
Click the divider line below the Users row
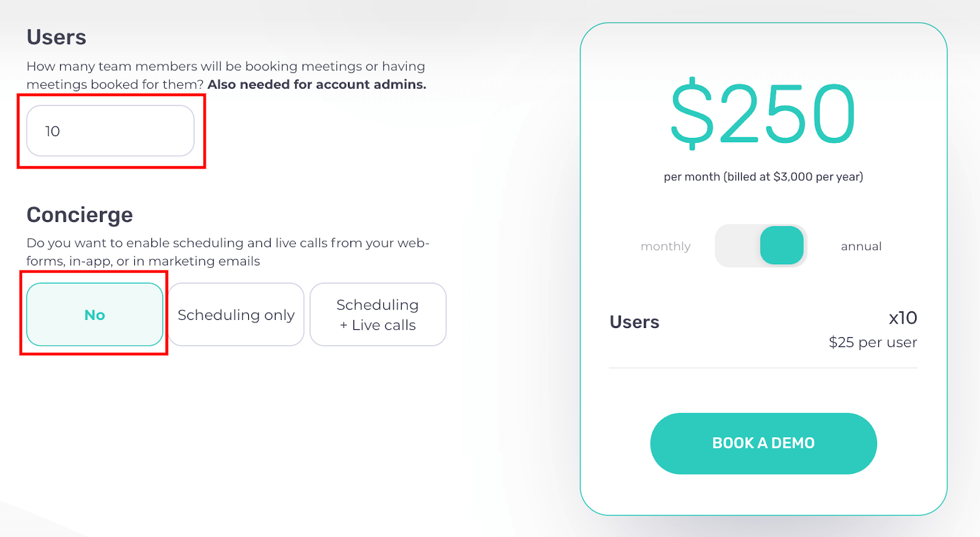[x=763, y=368]
